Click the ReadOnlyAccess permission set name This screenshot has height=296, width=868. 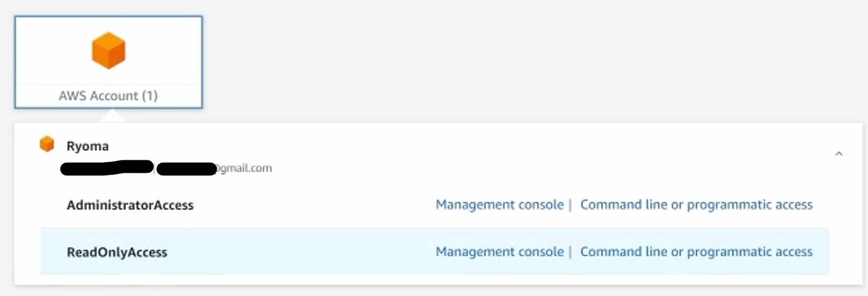(117, 253)
